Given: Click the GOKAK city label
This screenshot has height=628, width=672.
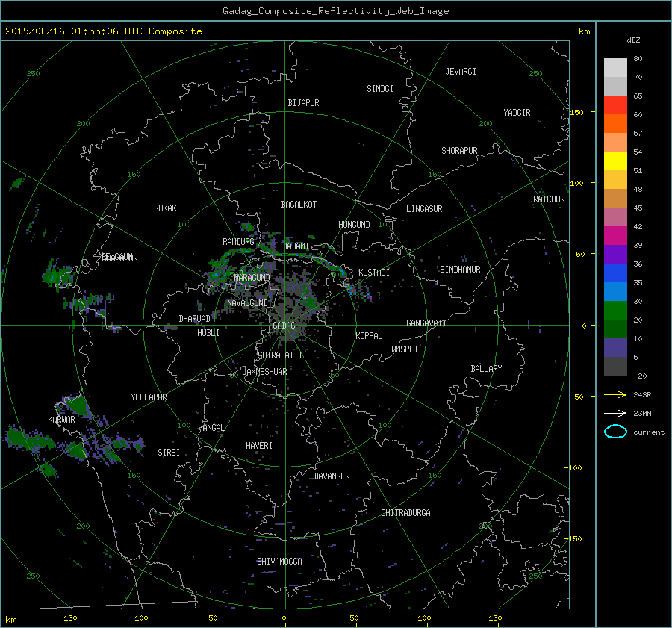Looking at the screenshot, I should 166,208.
